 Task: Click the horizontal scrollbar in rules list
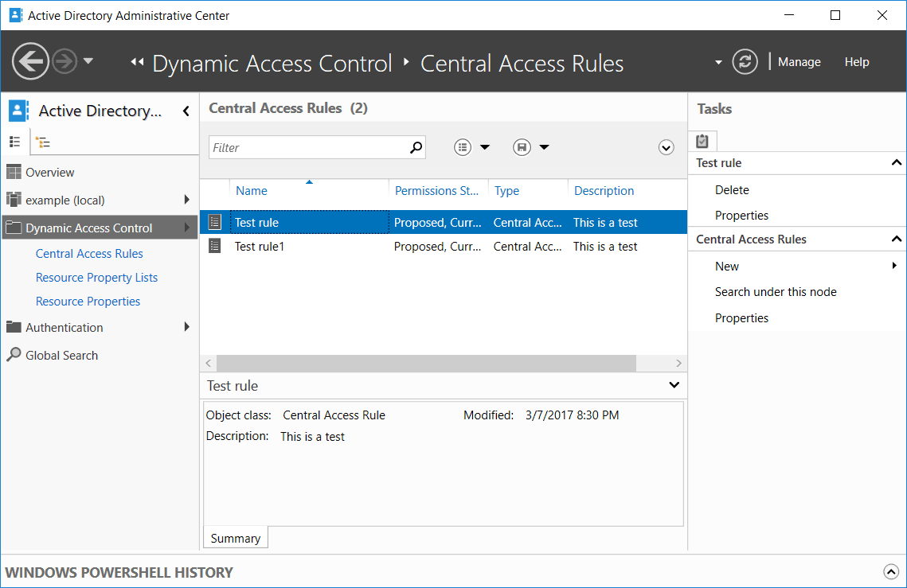426,363
